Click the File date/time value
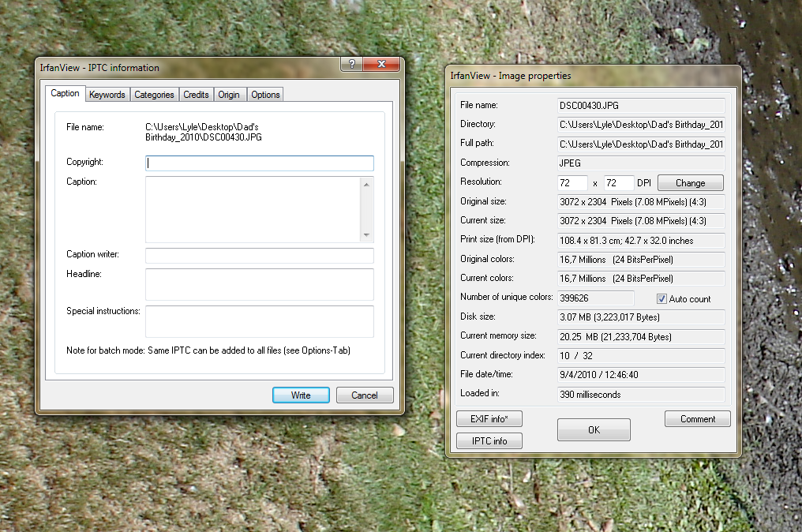The width and height of the screenshot is (802, 532). click(x=641, y=374)
